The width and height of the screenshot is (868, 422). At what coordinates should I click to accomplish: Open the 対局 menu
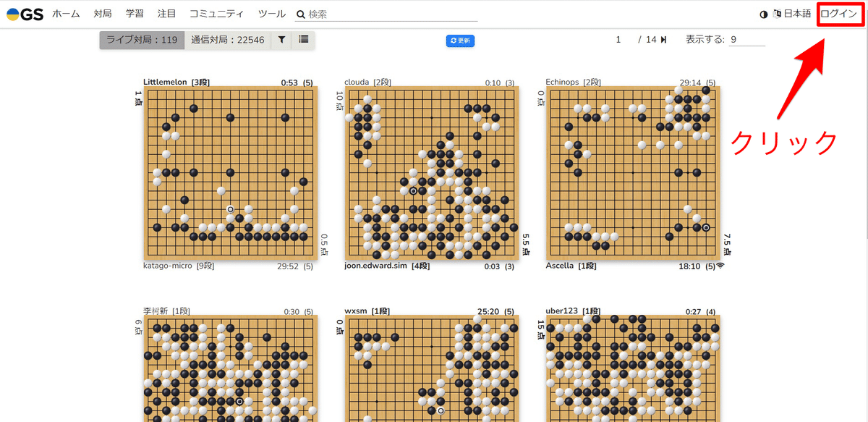[x=103, y=14]
